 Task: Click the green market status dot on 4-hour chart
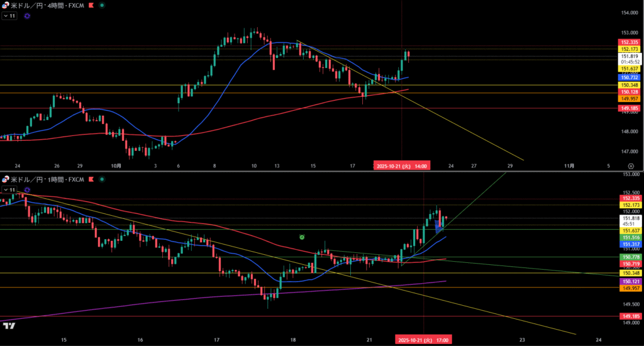102,4
